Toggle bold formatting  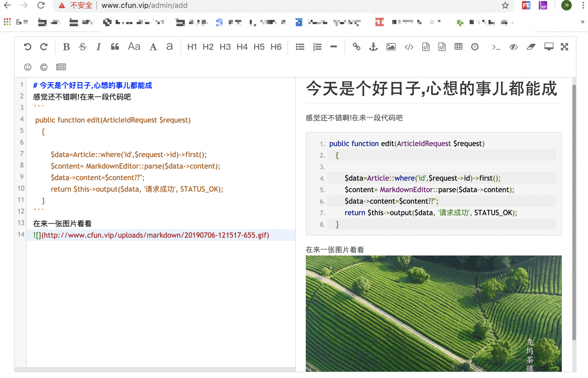(x=66, y=47)
